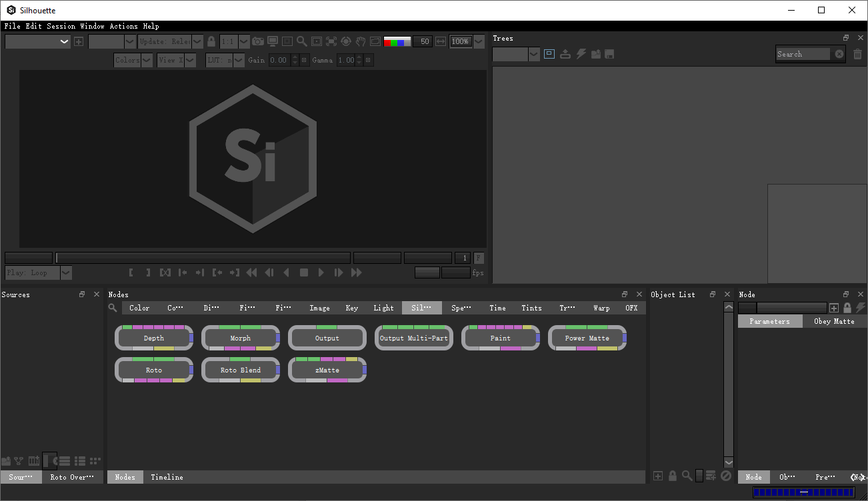Screen dimensions: 868x501
Task: Toggle the F frame mode button
Action: (x=479, y=258)
